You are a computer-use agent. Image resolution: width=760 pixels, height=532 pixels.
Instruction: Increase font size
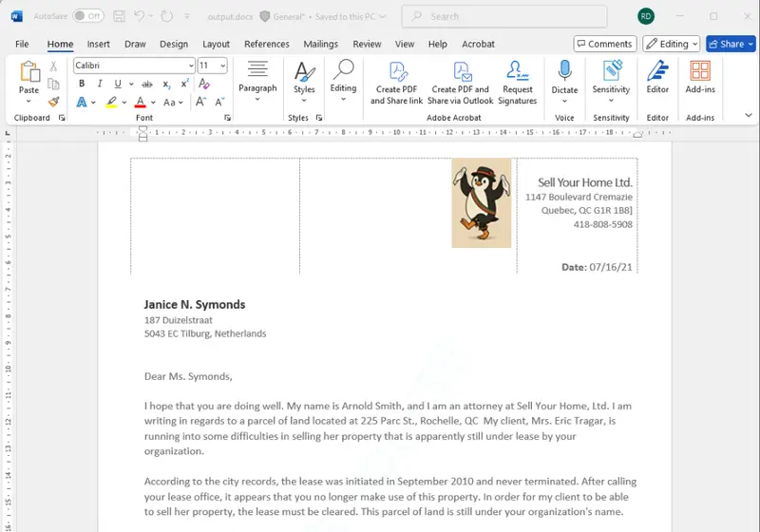click(200, 102)
